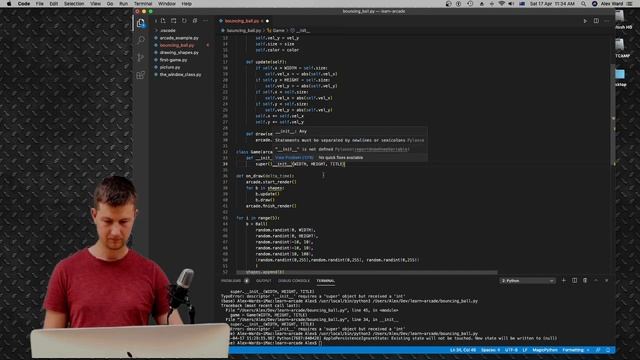Click MagicPython language mode in status bar

click(545, 350)
